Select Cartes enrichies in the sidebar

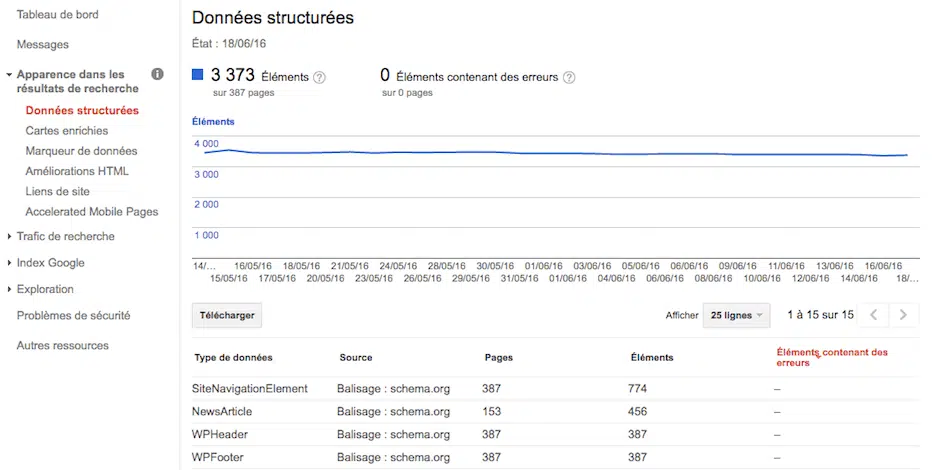[x=67, y=131]
